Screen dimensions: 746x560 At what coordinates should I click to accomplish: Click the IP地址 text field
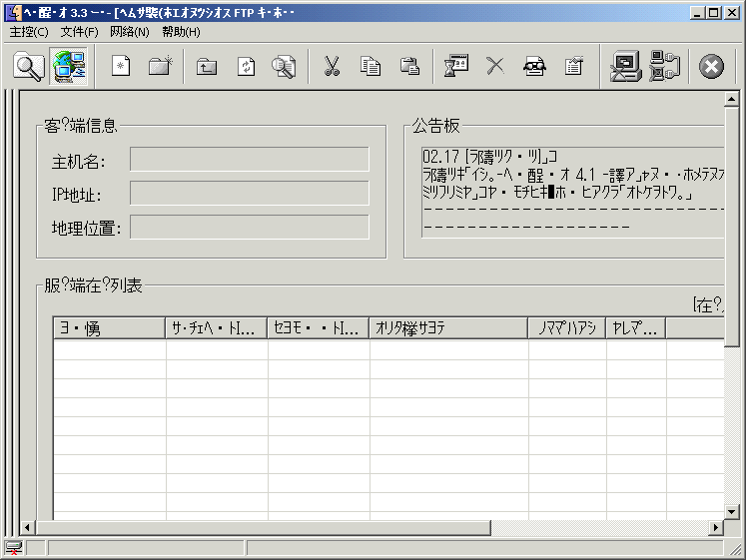pyautogui.click(x=249, y=194)
